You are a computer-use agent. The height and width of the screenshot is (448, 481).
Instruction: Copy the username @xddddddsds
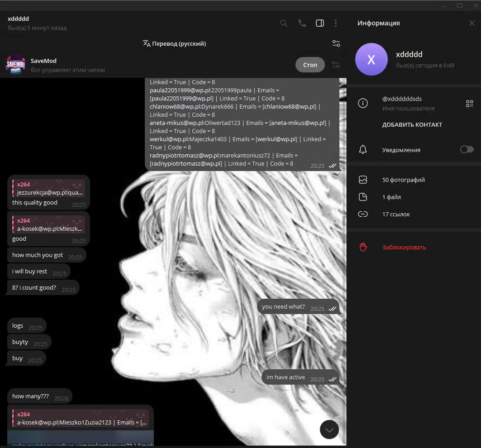(x=402, y=99)
